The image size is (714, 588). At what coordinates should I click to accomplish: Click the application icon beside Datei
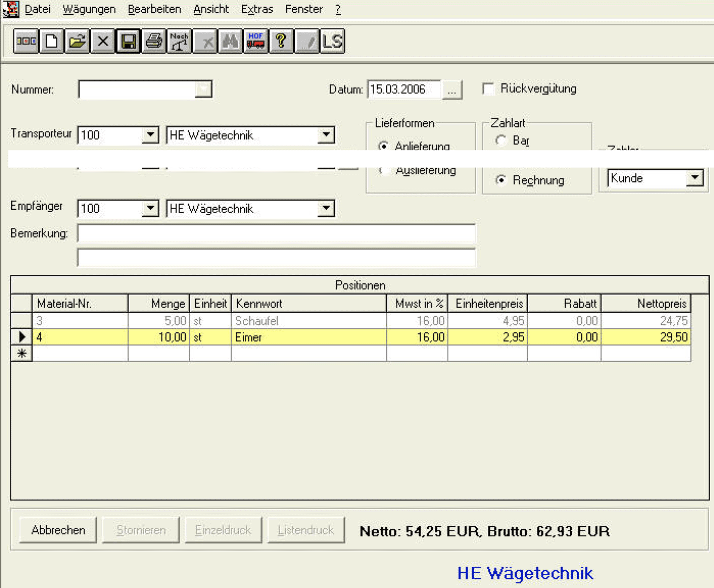(10, 9)
